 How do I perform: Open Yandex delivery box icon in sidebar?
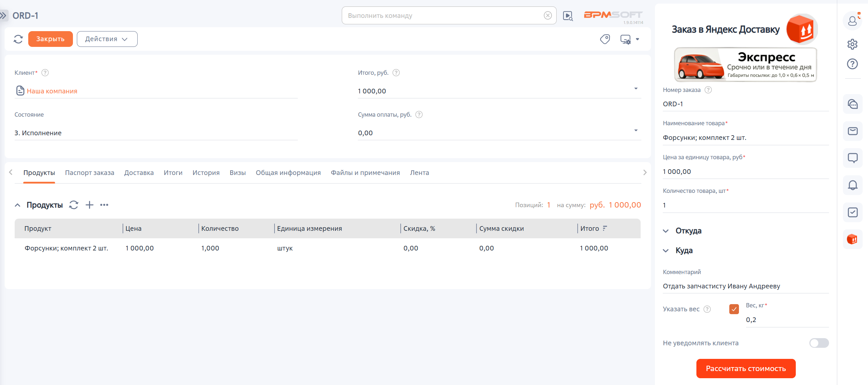coord(853,239)
